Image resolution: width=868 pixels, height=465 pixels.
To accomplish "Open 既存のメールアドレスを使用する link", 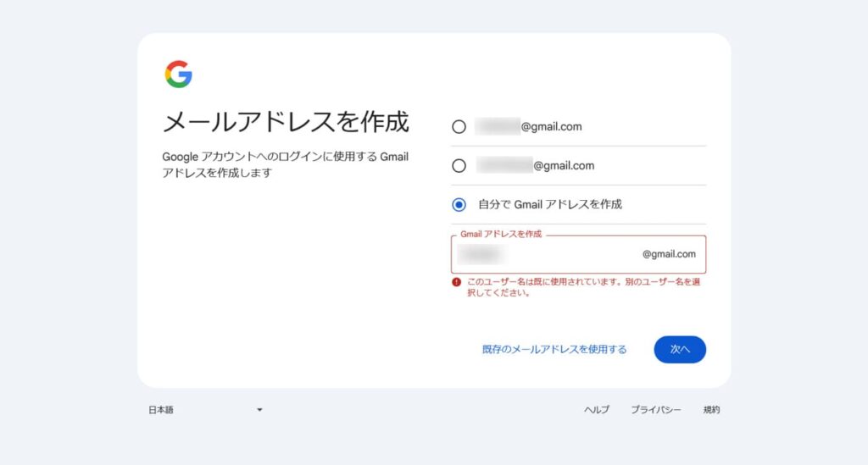I will 554,350.
